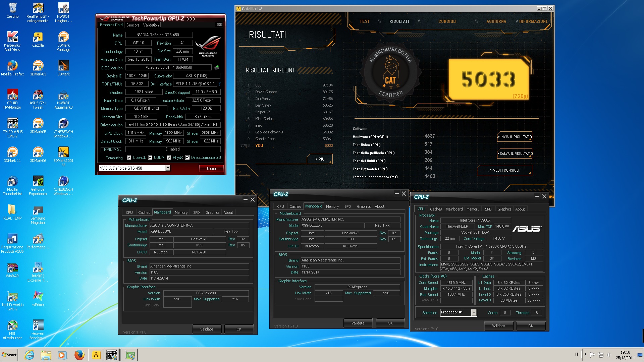Screen dimensions: 644x362
Task: Open Windows Start button
Action: [9, 355]
